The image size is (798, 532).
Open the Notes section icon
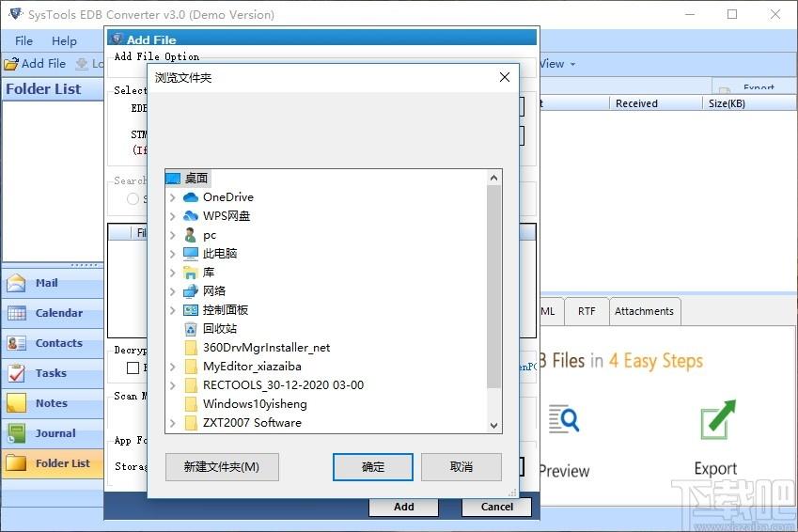[16, 403]
